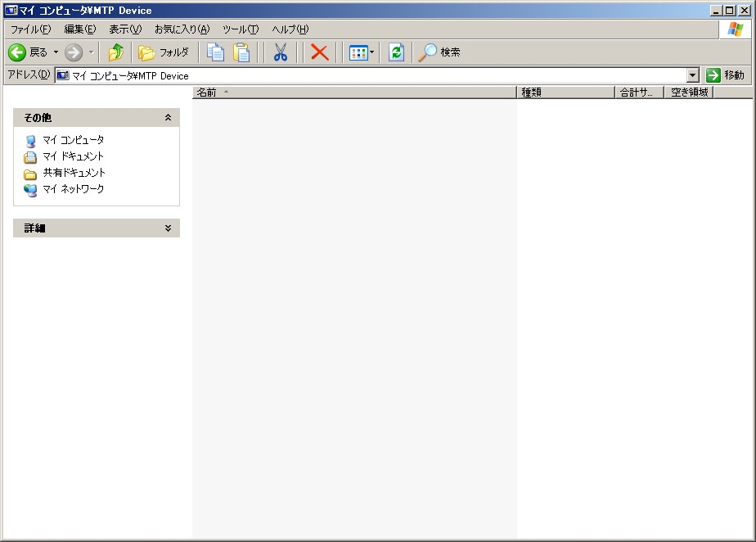Open the Forward button history dropdown arrow

pyautogui.click(x=91, y=52)
